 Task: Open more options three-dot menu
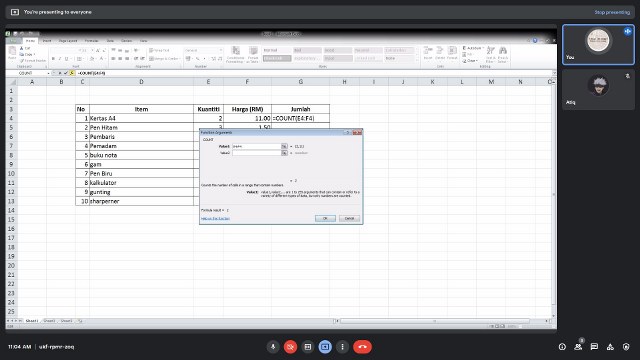[342, 347]
